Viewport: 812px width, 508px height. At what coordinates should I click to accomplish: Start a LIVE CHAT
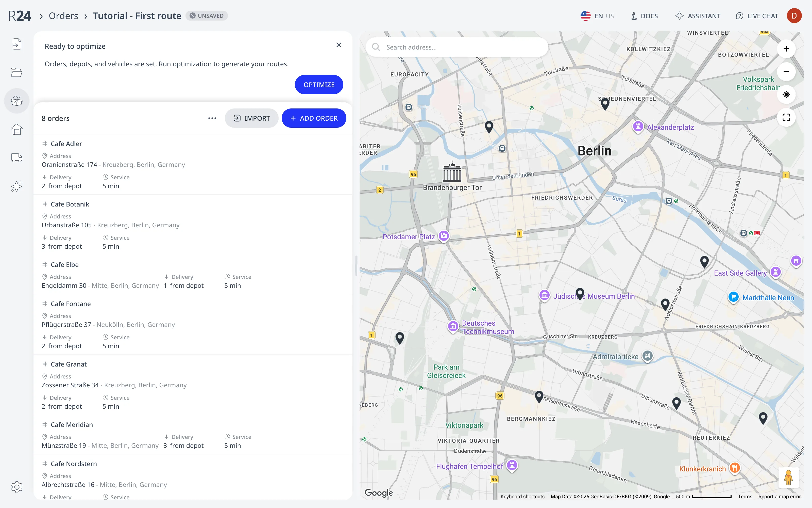coord(757,16)
